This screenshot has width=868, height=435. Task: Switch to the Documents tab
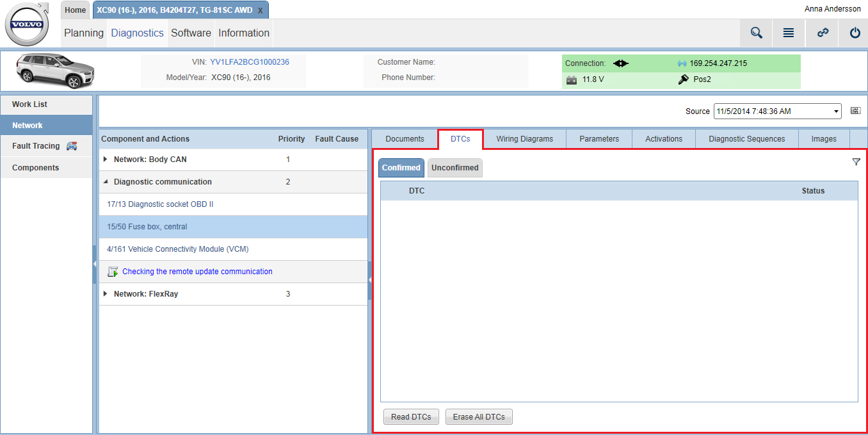pyautogui.click(x=405, y=139)
